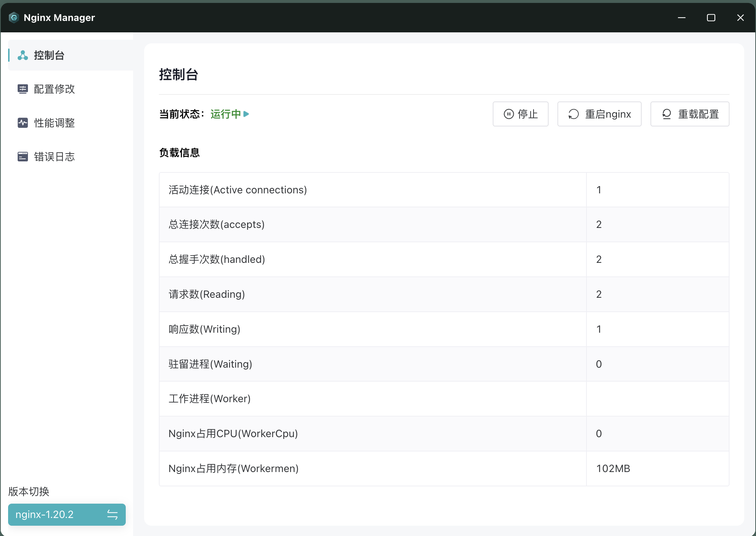Click the 102MB memory usage value

pyautogui.click(x=613, y=468)
